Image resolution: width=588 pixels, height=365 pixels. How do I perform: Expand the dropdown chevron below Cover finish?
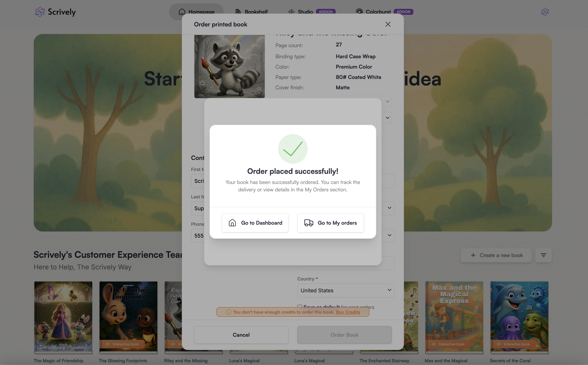387,101
